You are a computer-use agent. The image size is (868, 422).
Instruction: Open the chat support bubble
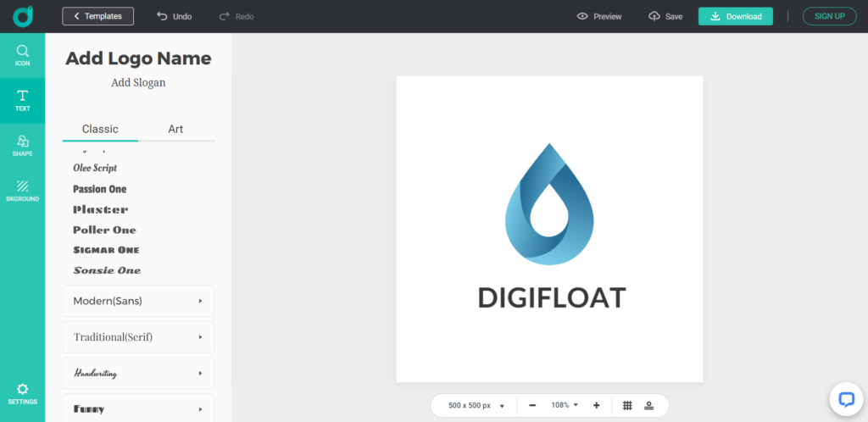(x=847, y=399)
